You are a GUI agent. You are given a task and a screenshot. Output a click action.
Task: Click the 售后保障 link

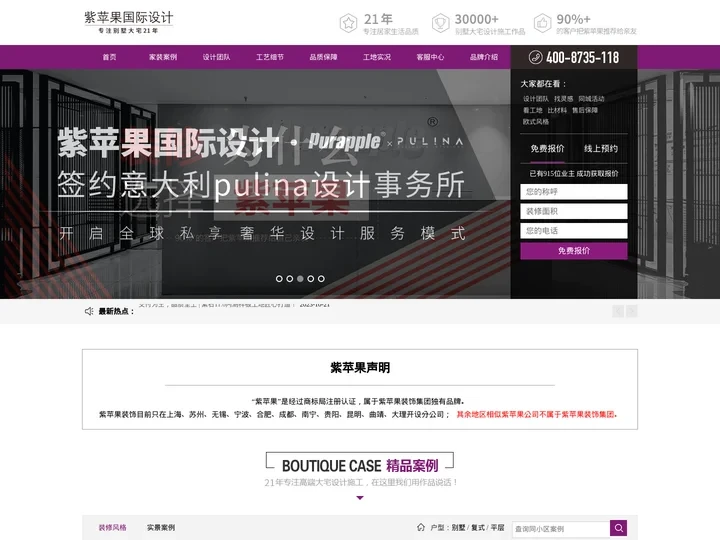click(x=585, y=110)
